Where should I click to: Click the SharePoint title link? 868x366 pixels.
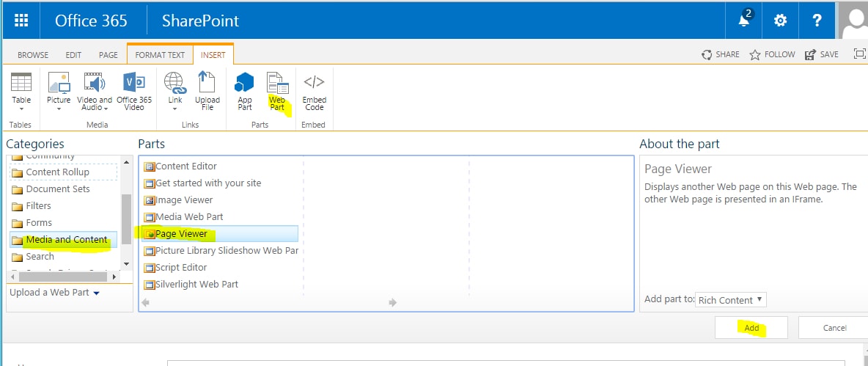[200, 21]
